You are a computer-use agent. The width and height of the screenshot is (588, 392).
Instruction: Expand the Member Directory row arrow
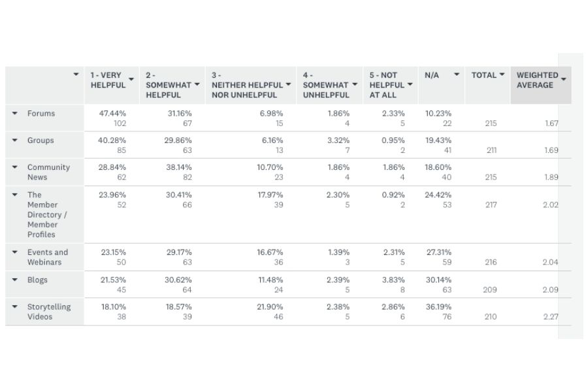[x=14, y=195]
